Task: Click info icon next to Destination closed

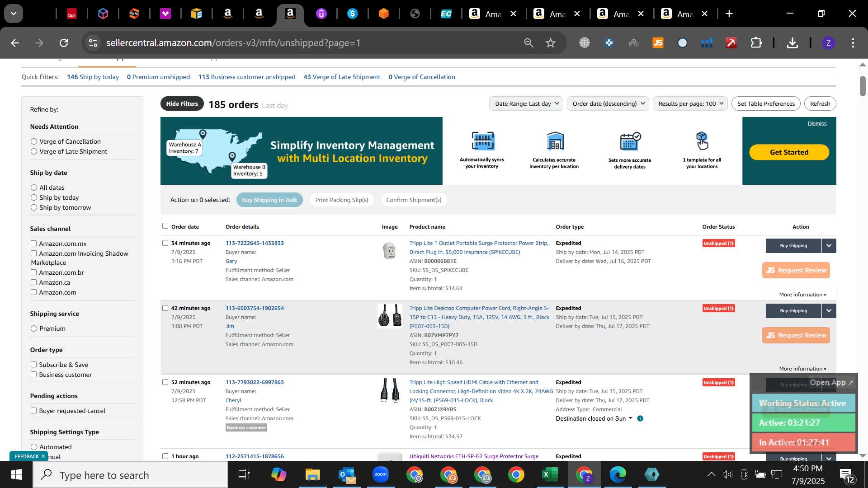Action: [640, 418]
